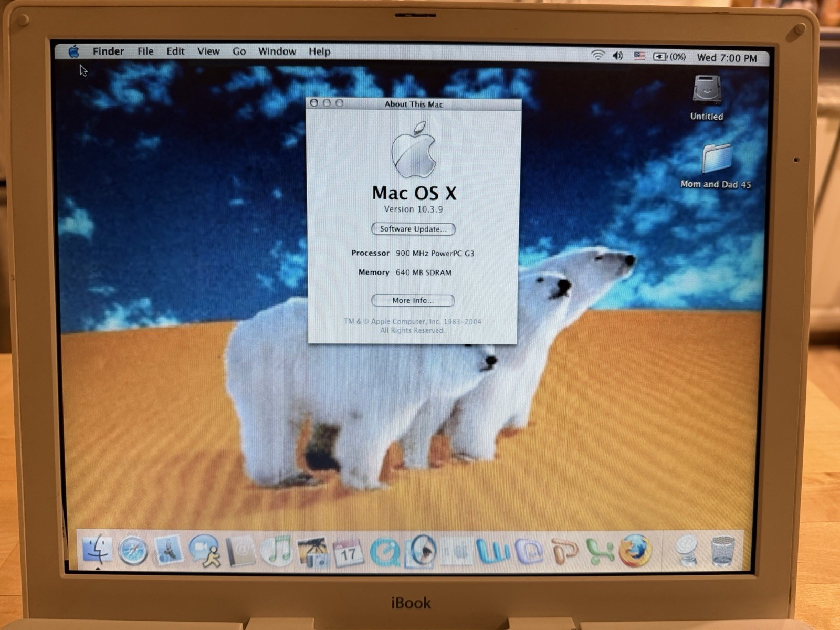Viewport: 840px width, 630px height.
Task: Open the Go menu
Action: tap(239, 51)
